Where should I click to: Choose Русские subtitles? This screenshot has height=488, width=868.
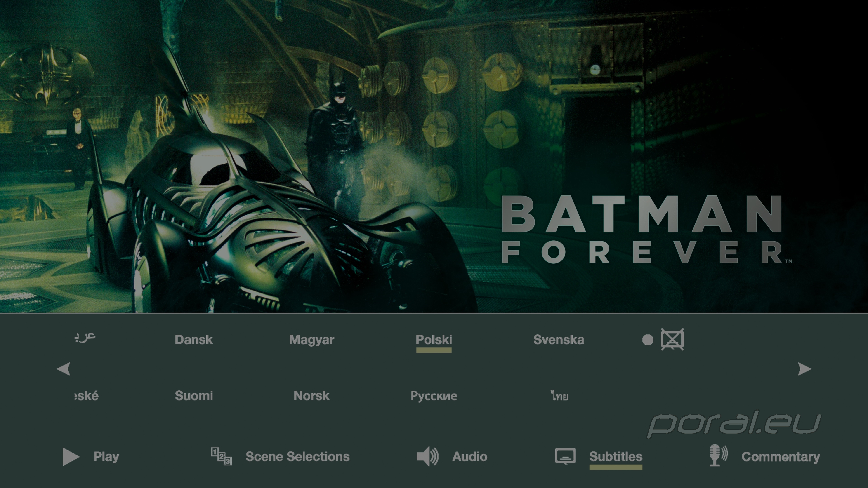point(434,396)
